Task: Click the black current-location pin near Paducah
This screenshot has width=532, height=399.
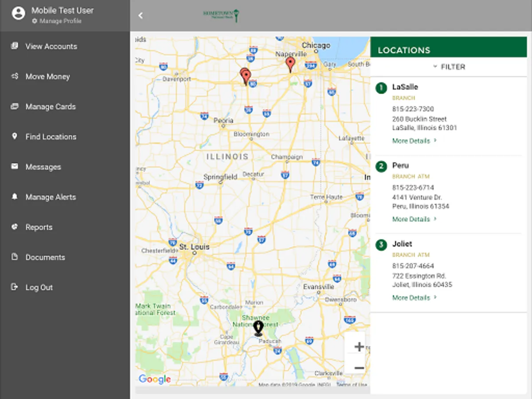Action: [258, 329]
